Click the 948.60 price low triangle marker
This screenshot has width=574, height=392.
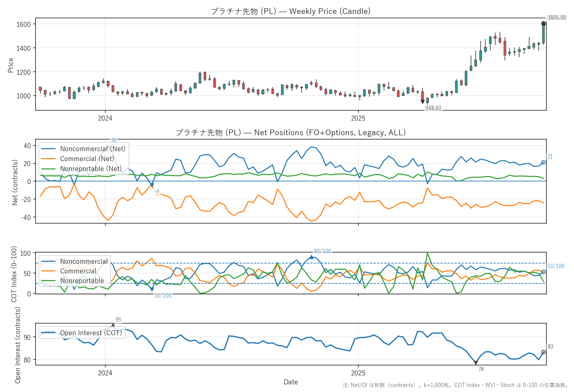pyautogui.click(x=423, y=102)
